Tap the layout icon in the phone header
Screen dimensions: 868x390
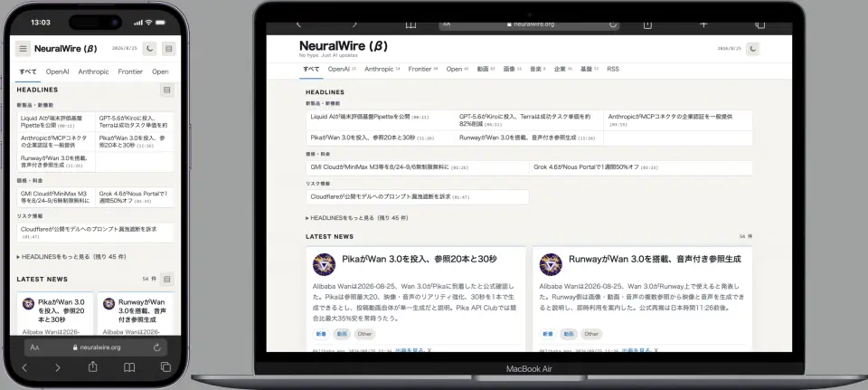169,49
